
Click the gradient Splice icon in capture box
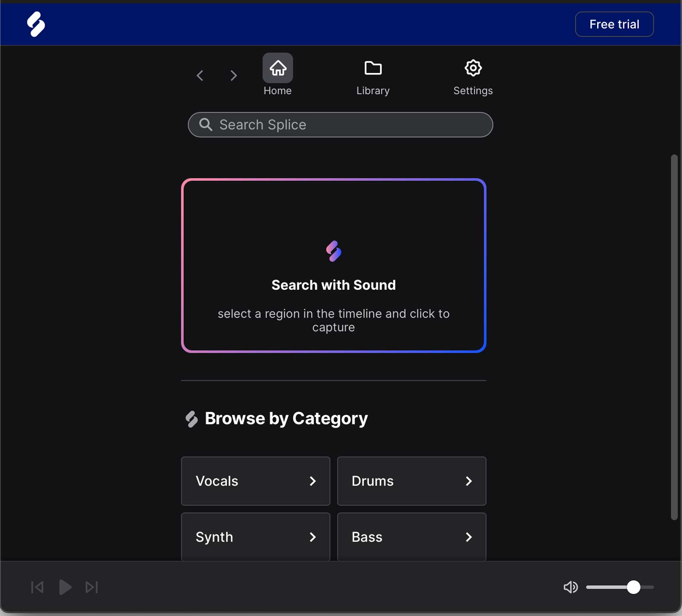(334, 251)
